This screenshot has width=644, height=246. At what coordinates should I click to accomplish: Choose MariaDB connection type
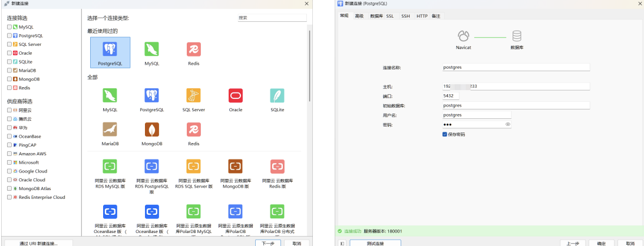coord(110,133)
